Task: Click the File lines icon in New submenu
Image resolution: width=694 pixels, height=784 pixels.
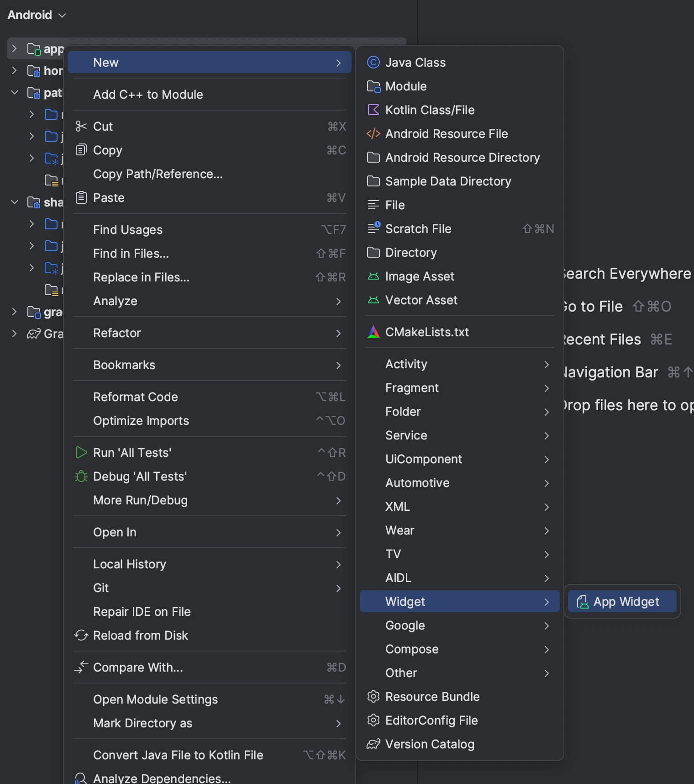Action: pos(373,205)
